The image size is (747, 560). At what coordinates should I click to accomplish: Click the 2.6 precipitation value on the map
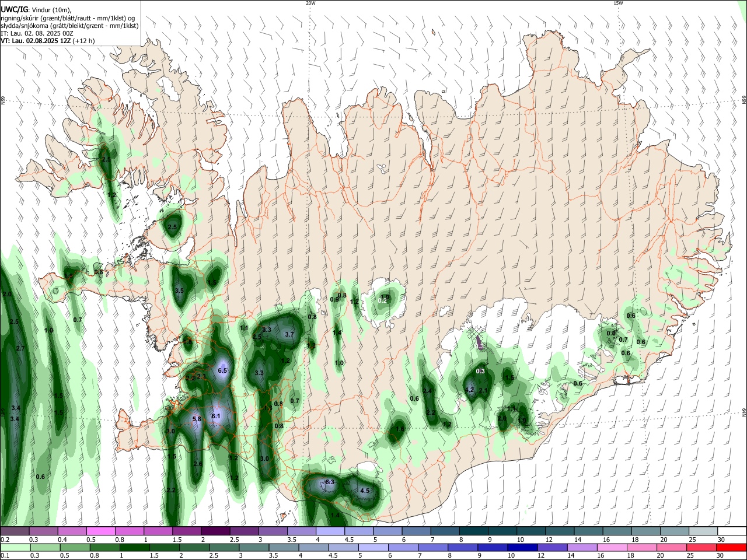coord(198,464)
